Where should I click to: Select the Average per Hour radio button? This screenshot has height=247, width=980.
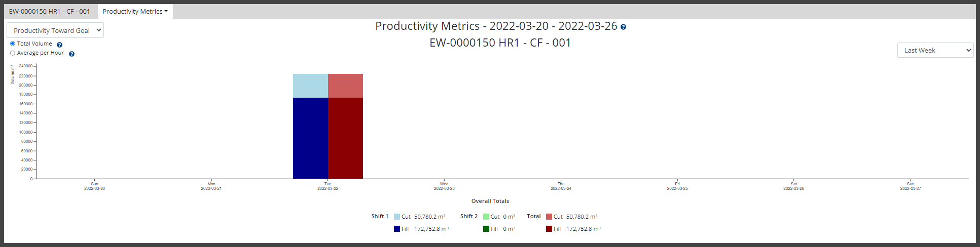pos(13,53)
